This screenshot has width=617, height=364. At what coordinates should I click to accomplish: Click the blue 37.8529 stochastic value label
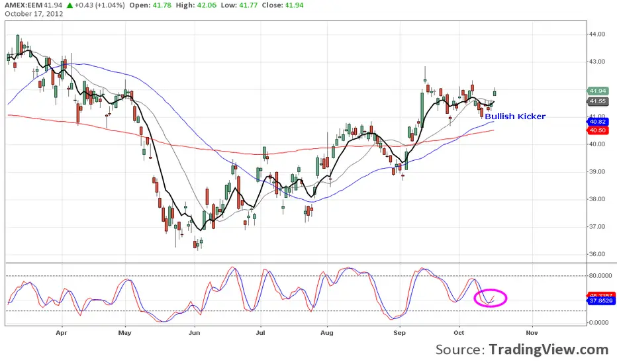coord(601,300)
